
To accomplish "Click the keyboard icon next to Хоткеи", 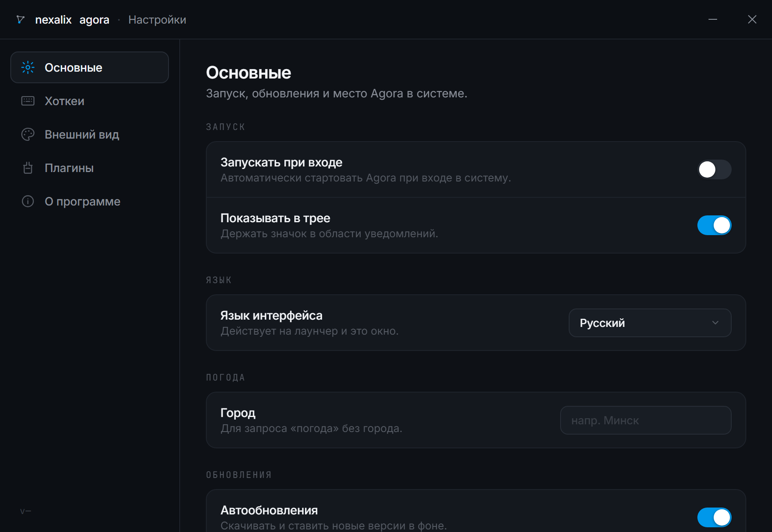I will (x=28, y=101).
